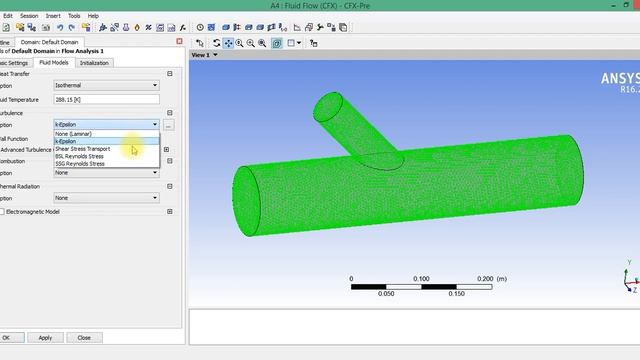Click the Undo arrow icon

[x=60, y=27]
